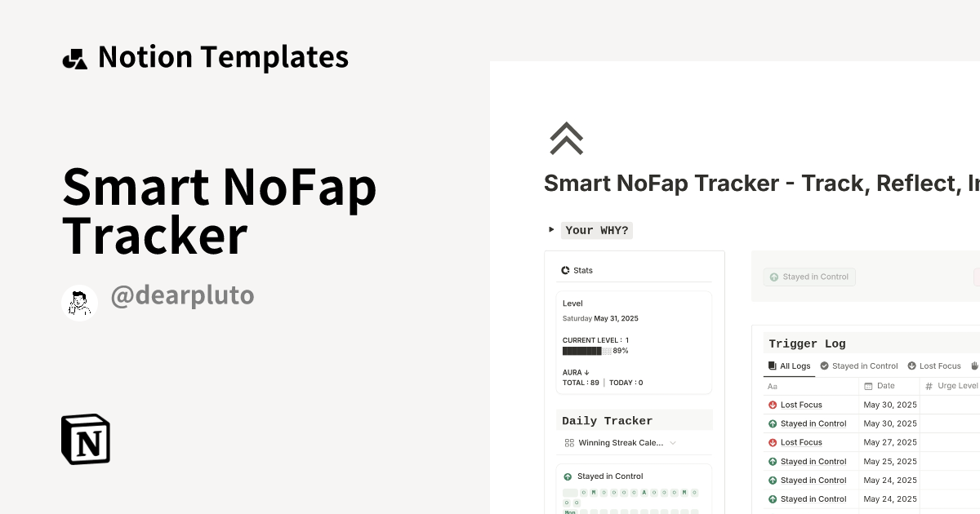The width and height of the screenshot is (980, 514).
Task: Toggle the Stayed in Control filter pill
Action: tap(808, 277)
